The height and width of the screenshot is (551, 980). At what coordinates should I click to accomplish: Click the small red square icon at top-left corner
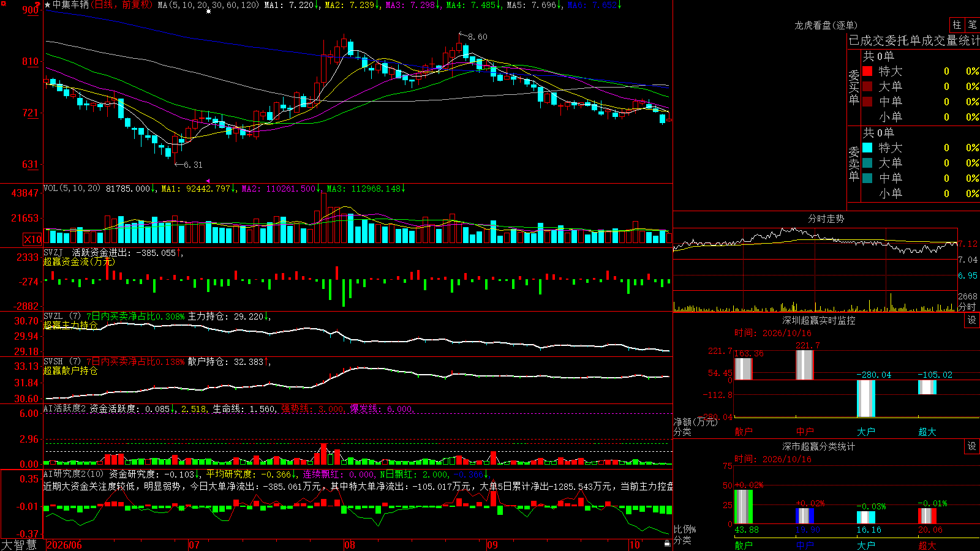click(3, 4)
